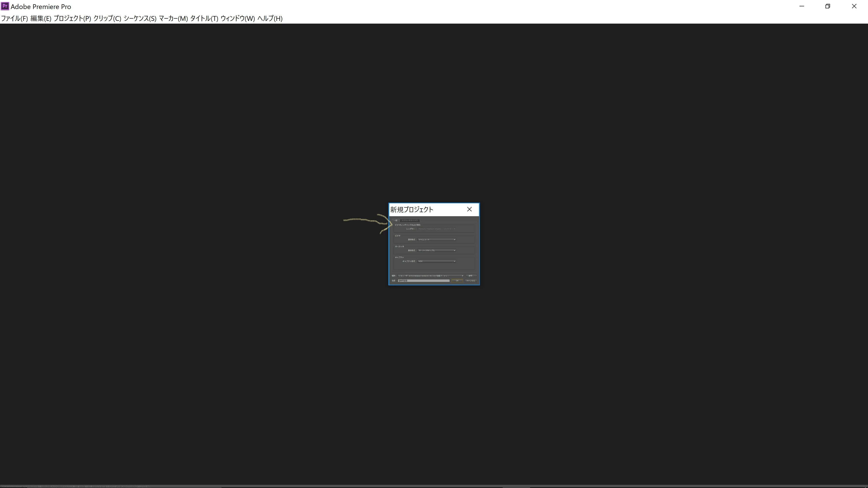
Task: Open the ヘルプ(H) menu
Action: click(270, 19)
